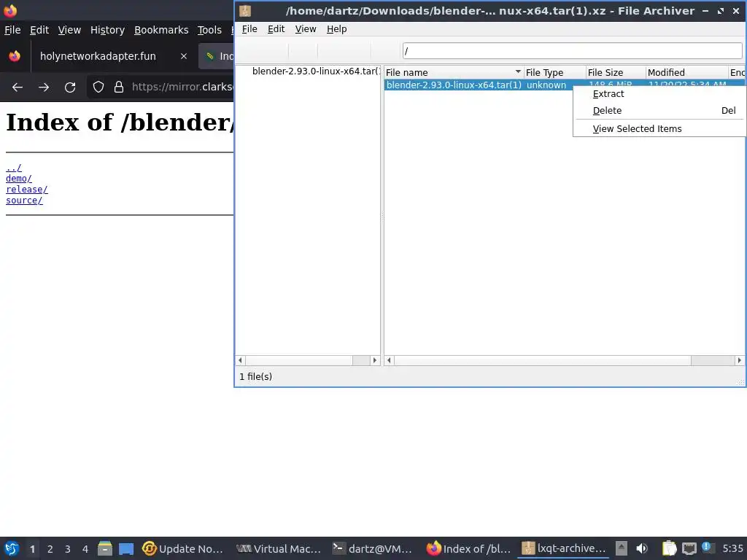The image size is (747, 560).
Task: Open the demo/ directory link
Action: (x=18, y=179)
